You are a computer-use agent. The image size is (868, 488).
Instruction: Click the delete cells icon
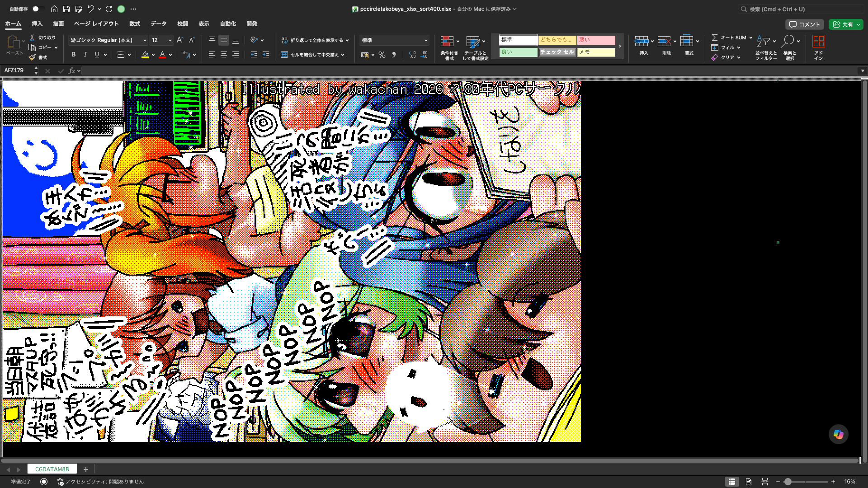point(664,41)
